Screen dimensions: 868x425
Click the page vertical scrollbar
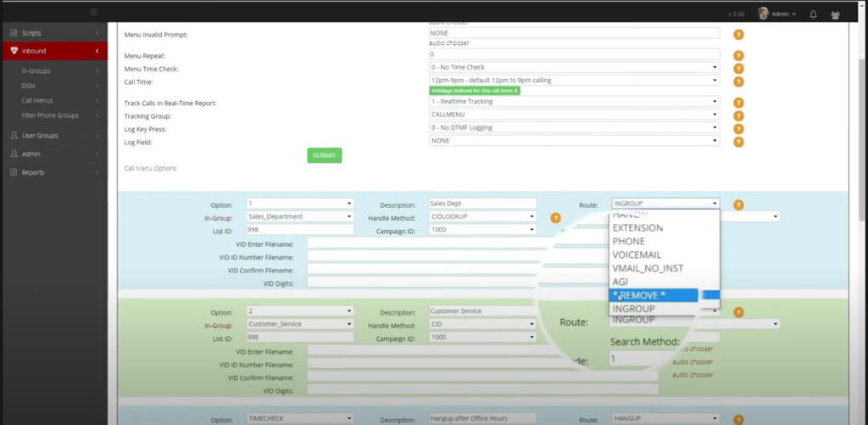click(863, 138)
